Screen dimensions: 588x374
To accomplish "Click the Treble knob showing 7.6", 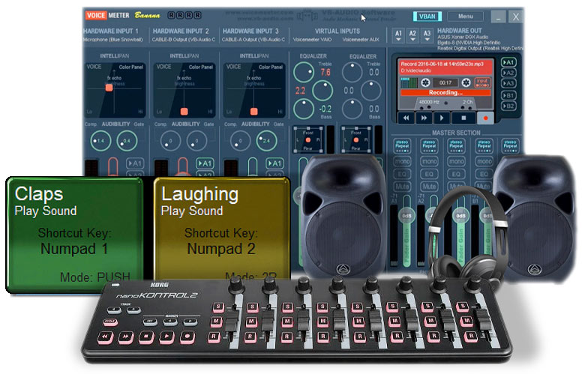I will (304, 72).
